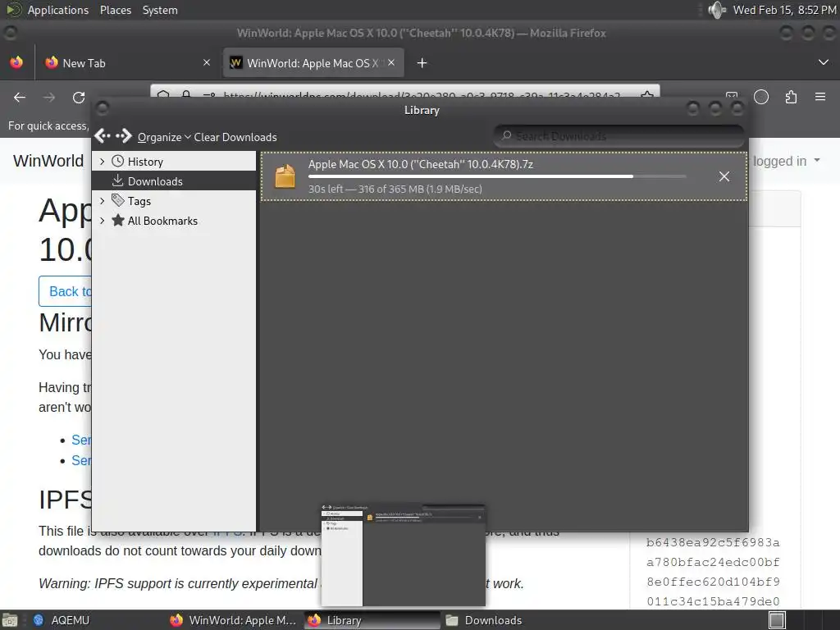Click show desktop icon in taskbar
The height and width of the screenshot is (630, 840).
coord(10,620)
